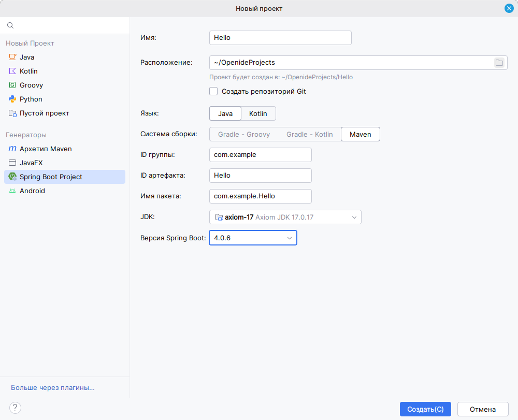
Task: Click the 'JDK:' label
Action: point(148,216)
